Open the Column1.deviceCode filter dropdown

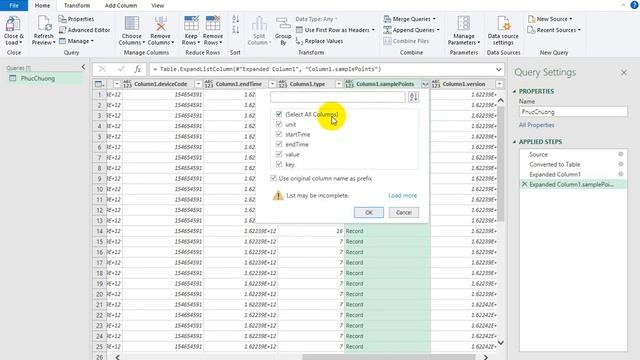tap(198, 84)
